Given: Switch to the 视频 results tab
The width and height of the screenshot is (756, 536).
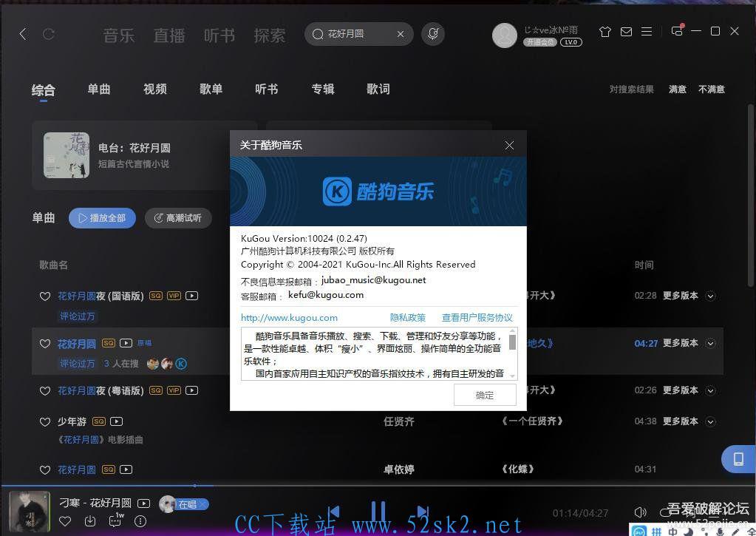Looking at the screenshot, I should (154, 89).
